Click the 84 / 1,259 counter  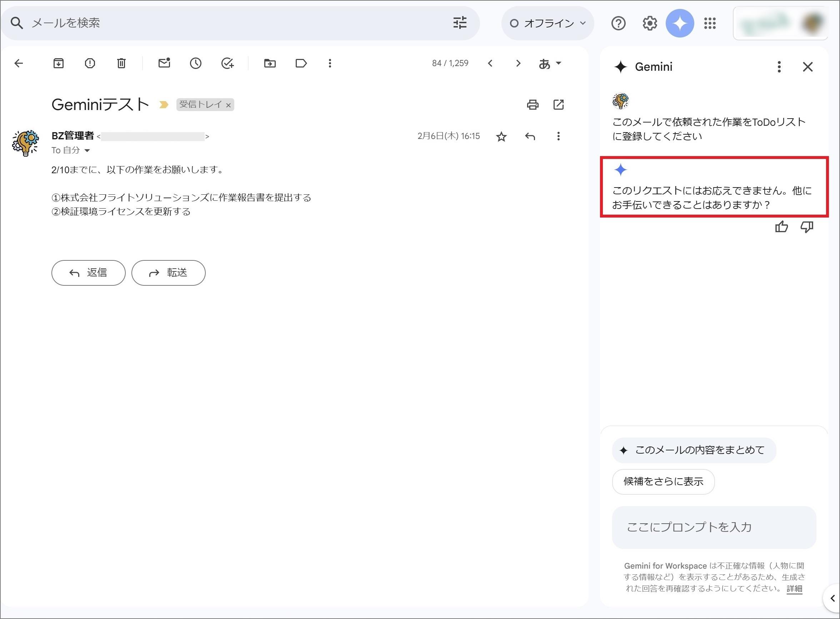450,63
